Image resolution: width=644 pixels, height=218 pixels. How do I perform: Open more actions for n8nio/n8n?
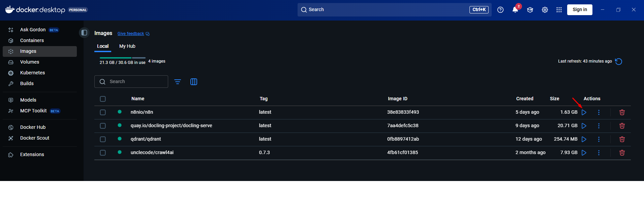599,112
